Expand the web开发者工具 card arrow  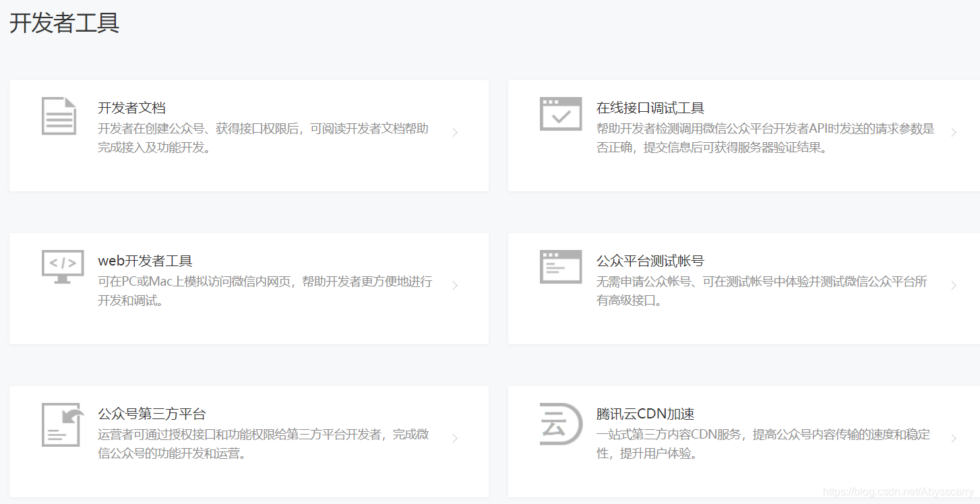point(456,285)
